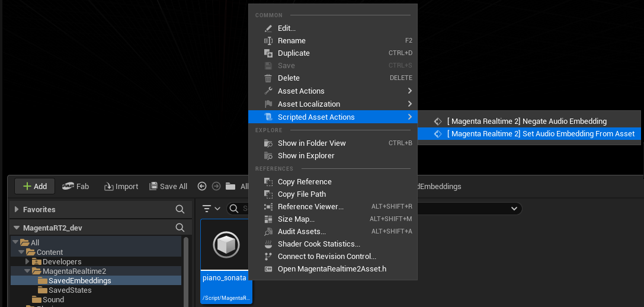Click the Show in Folder View icon

(x=268, y=143)
